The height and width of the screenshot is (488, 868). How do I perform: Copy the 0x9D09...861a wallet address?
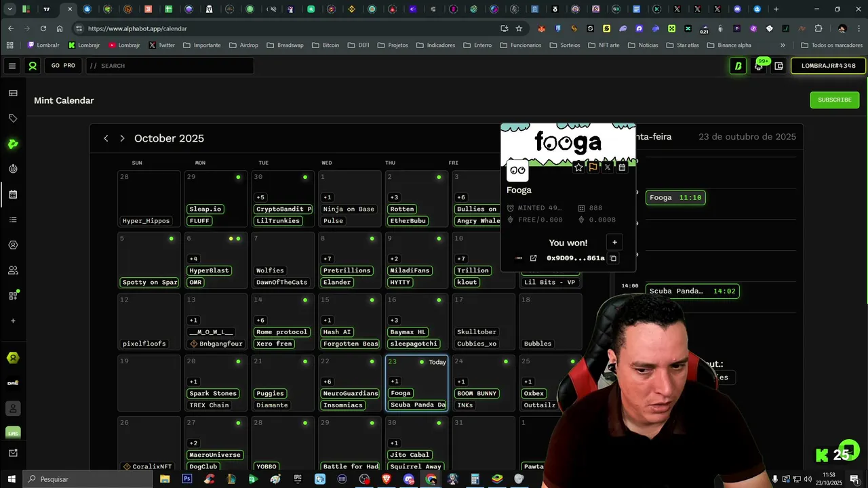(x=613, y=258)
